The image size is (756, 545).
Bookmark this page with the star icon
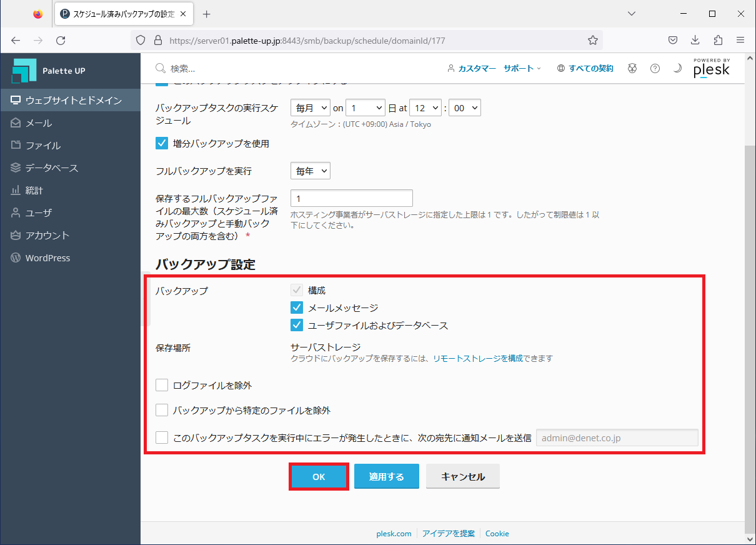(x=593, y=40)
